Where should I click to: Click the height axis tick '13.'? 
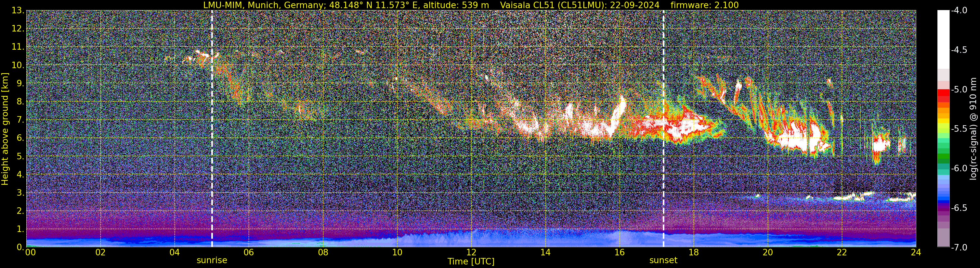(x=18, y=11)
